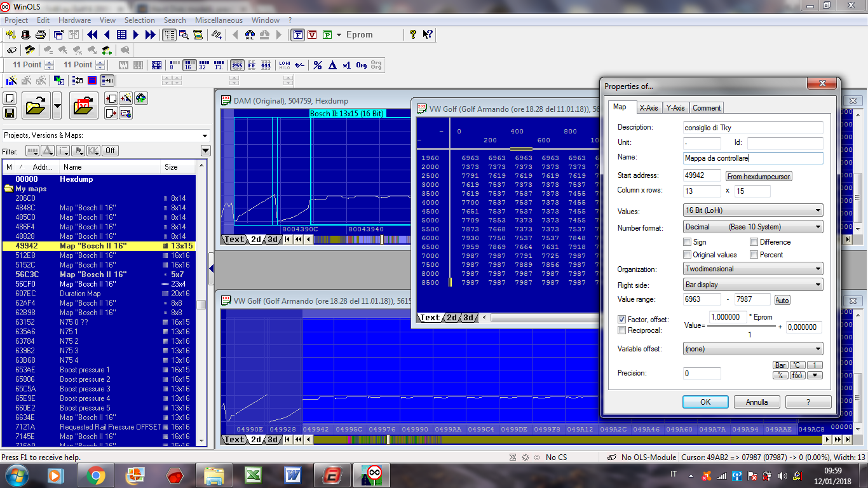Enable the Difference checkbox
Image resolution: width=868 pixels, height=488 pixels.
pyautogui.click(x=754, y=242)
